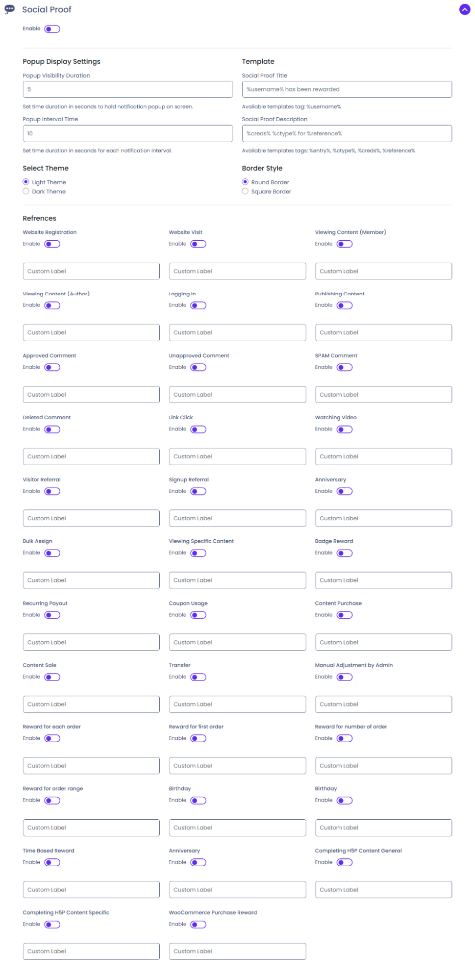
Task: Click the Social Proof Description field
Action: pyautogui.click(x=347, y=133)
